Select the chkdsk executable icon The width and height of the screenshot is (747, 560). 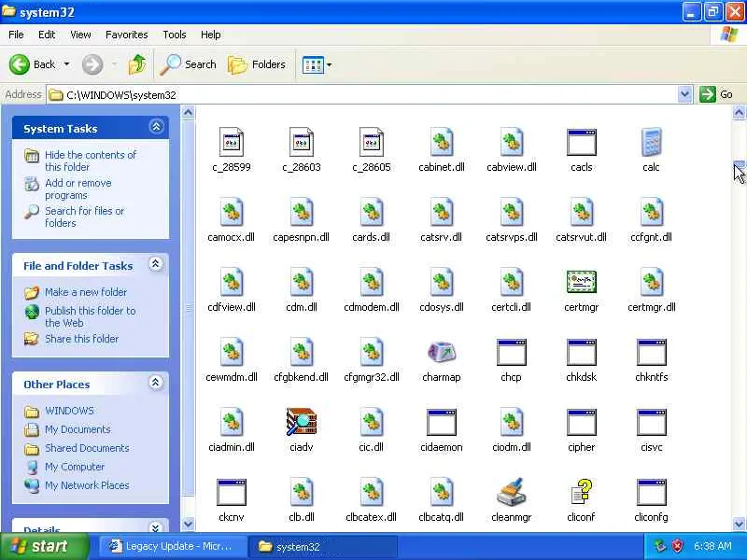pyautogui.click(x=581, y=353)
